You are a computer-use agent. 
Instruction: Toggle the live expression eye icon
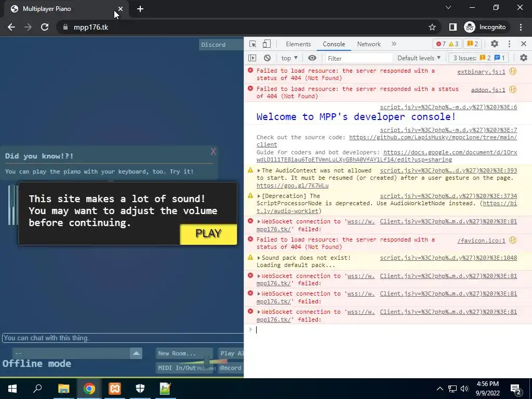312,58
